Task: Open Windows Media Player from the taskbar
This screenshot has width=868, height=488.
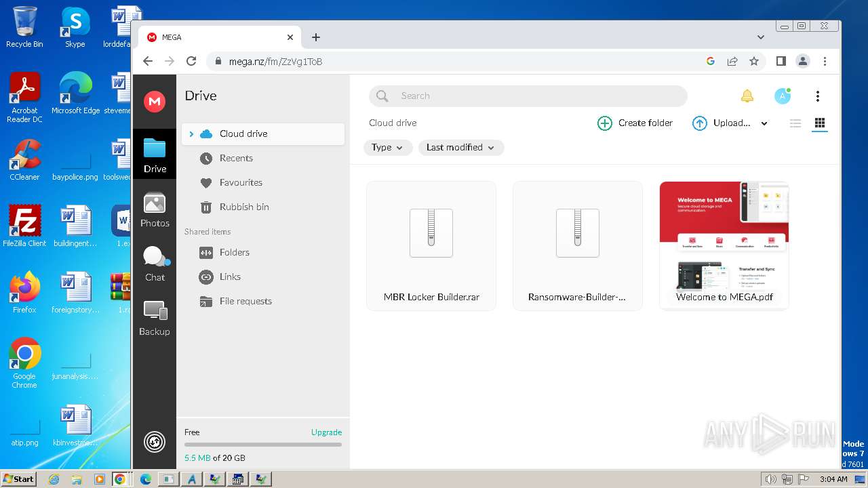Action: point(99,479)
